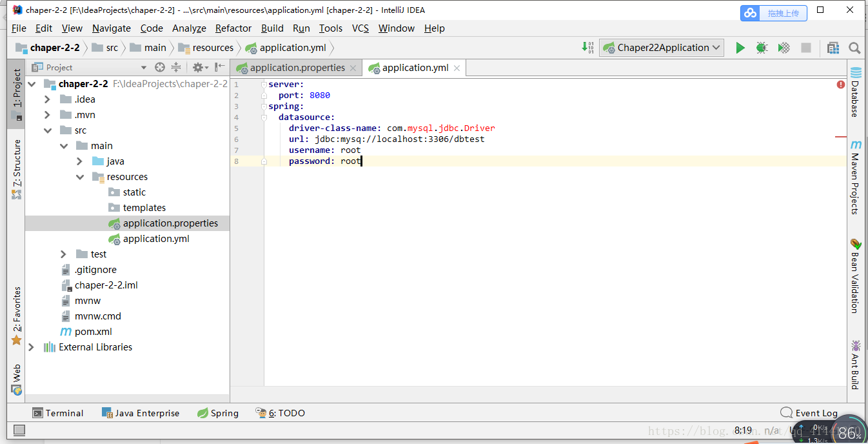Open the Navigate menu
The height and width of the screenshot is (444, 868).
(111, 28)
